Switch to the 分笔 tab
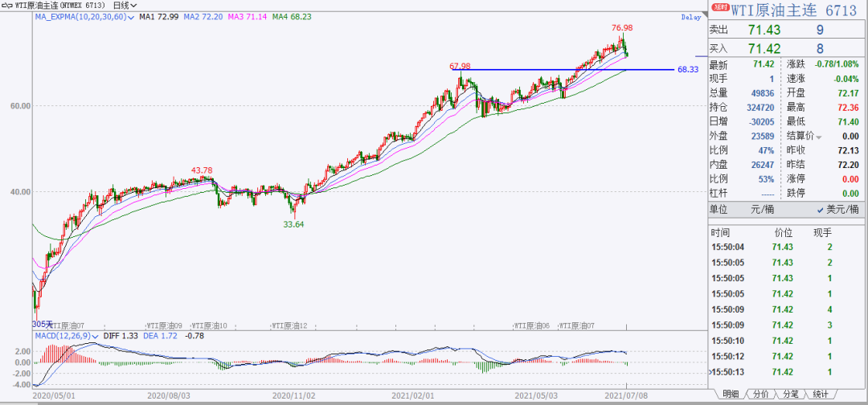Image resolution: width=868 pixels, height=405 pixels. click(791, 394)
